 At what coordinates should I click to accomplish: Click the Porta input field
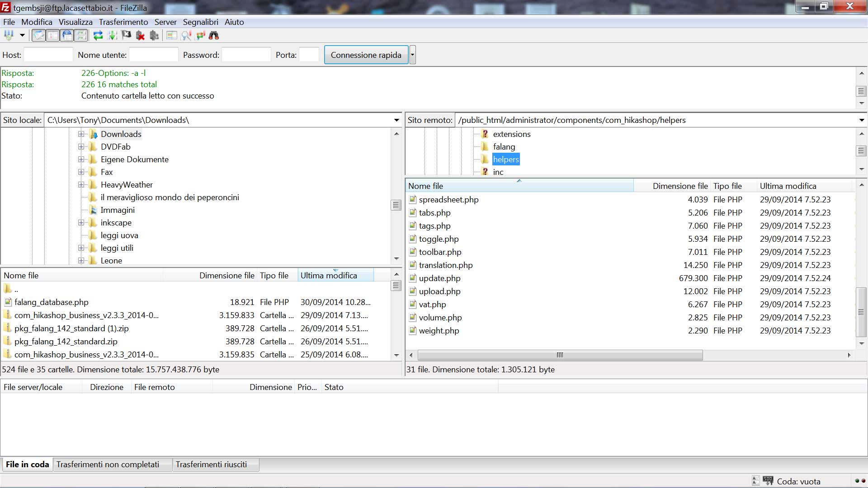click(309, 55)
